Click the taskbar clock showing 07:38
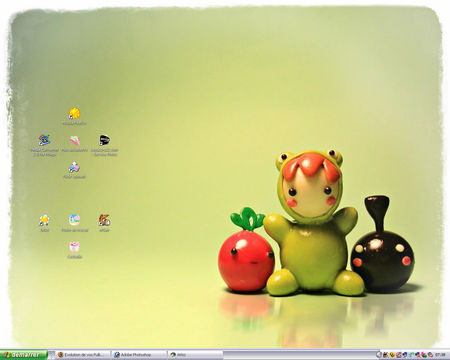450x360 pixels. (x=440, y=355)
